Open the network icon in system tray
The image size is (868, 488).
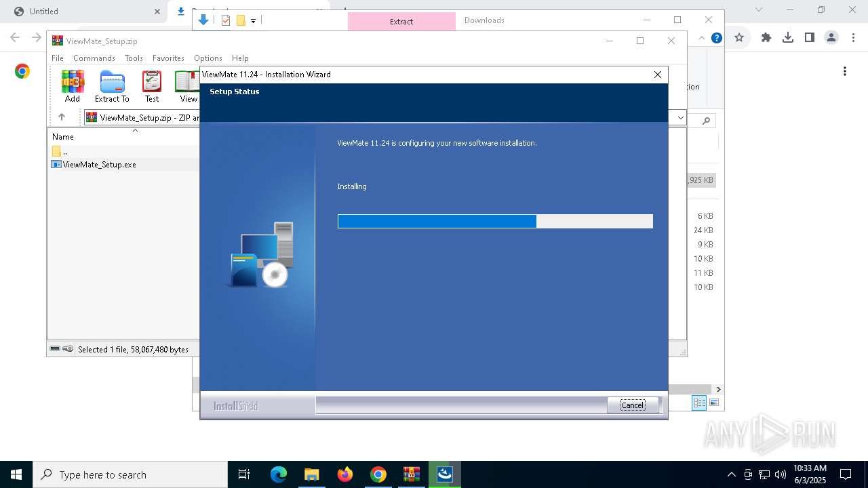pyautogui.click(x=764, y=474)
